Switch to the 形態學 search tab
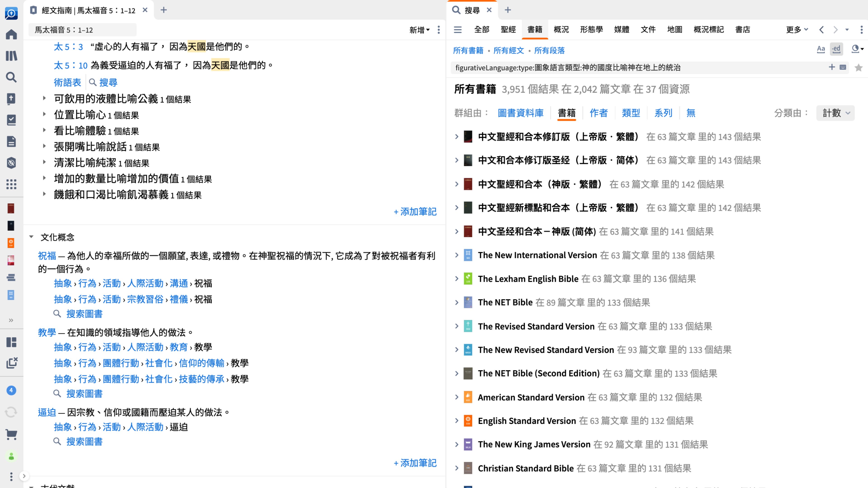 click(591, 30)
